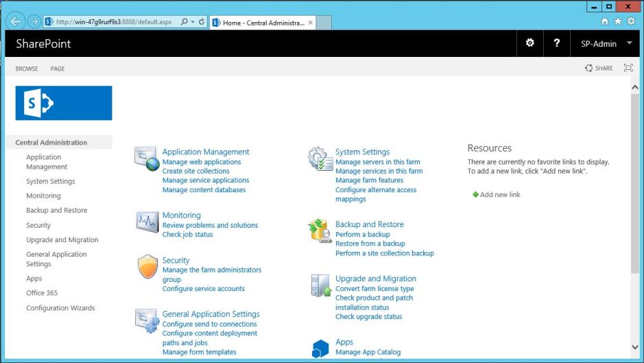Select Office 365 in left navigation
644x363 pixels.
(42, 293)
